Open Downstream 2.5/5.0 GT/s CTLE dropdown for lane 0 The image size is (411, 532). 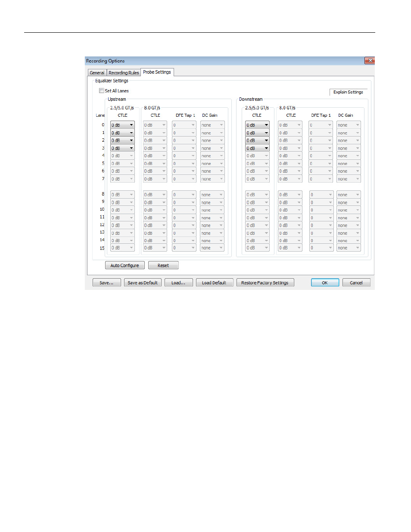point(257,125)
